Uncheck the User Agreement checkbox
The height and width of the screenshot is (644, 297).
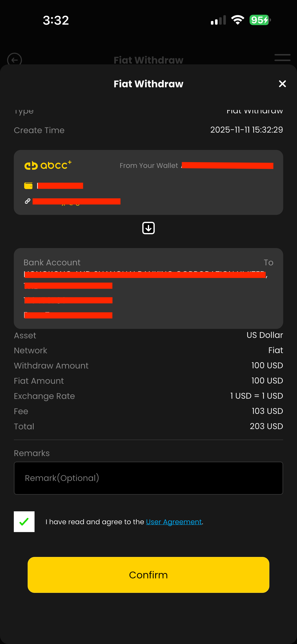pyautogui.click(x=24, y=522)
